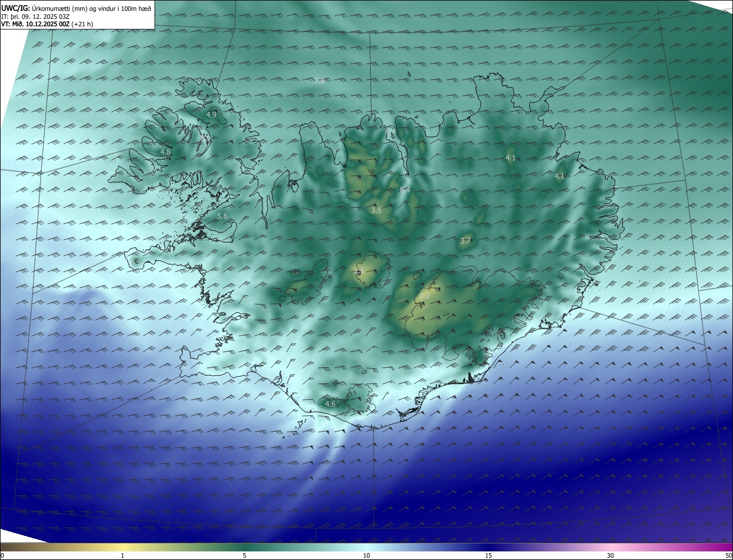Click the 10 tick on the color scale
The height and width of the screenshot is (560, 733).
tap(366, 555)
